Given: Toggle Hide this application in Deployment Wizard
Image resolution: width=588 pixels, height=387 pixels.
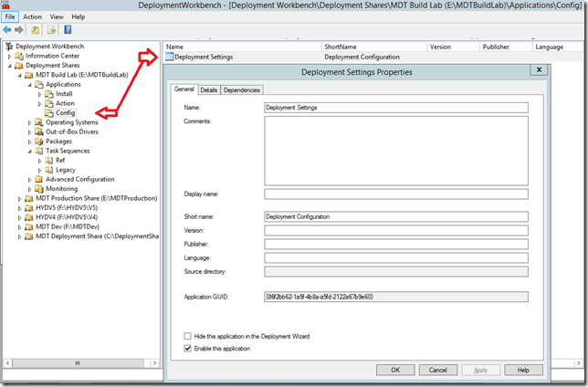Looking at the screenshot, I should 188,337.
